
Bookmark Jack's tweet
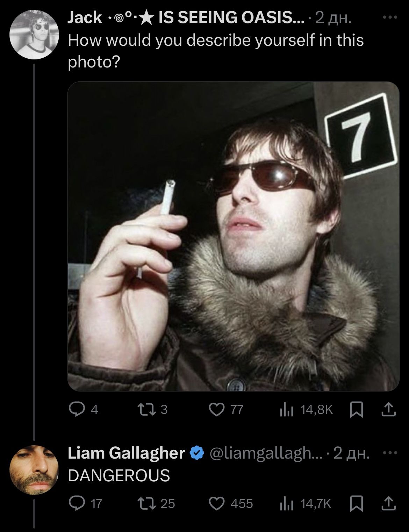[x=356, y=409]
